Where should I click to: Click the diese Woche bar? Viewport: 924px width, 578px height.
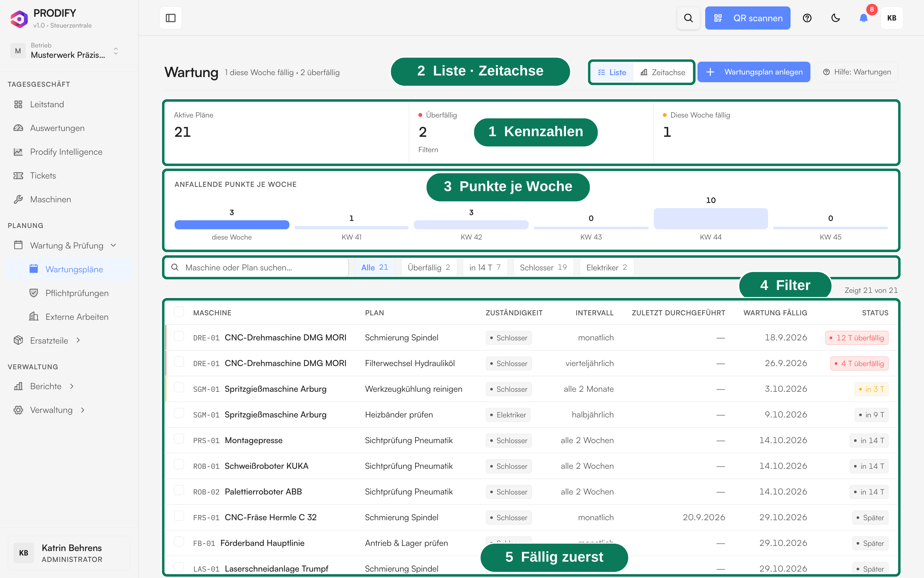pos(232,225)
